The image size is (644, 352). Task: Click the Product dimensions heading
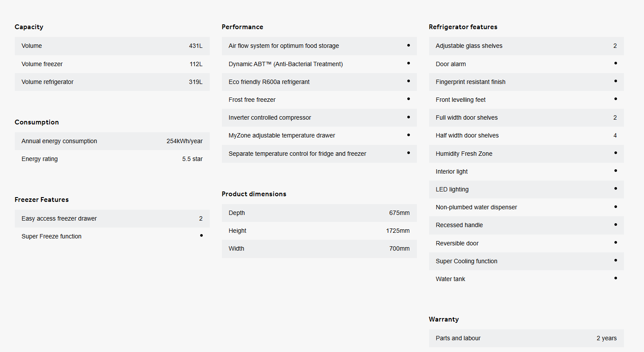tap(254, 194)
